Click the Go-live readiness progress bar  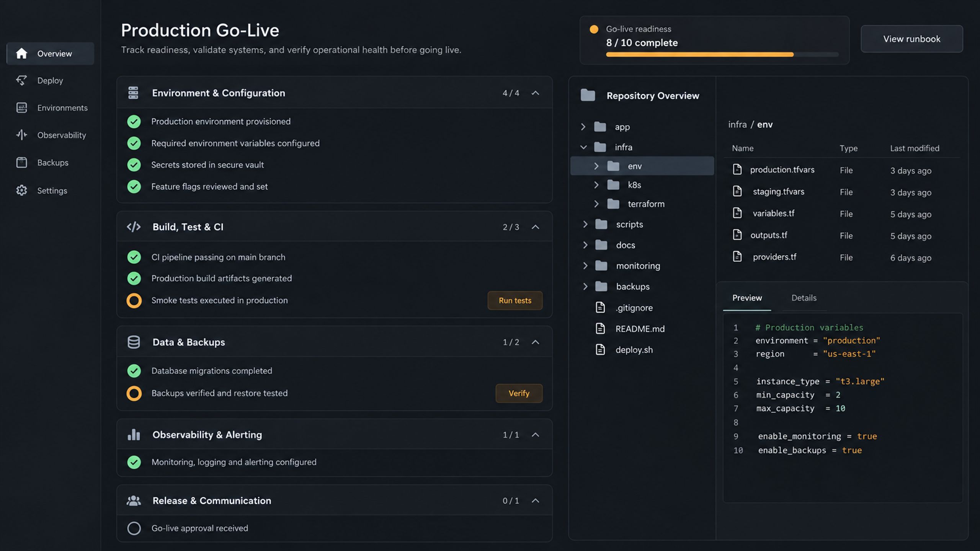[x=722, y=54]
